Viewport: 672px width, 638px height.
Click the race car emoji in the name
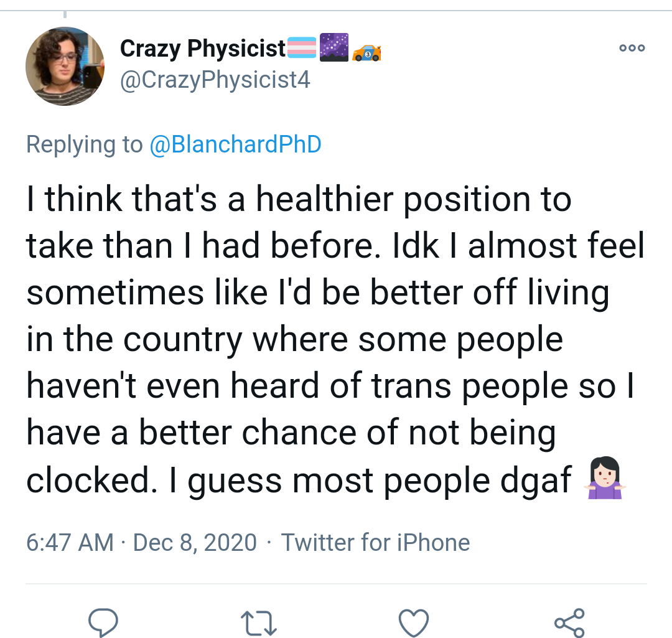[366, 52]
